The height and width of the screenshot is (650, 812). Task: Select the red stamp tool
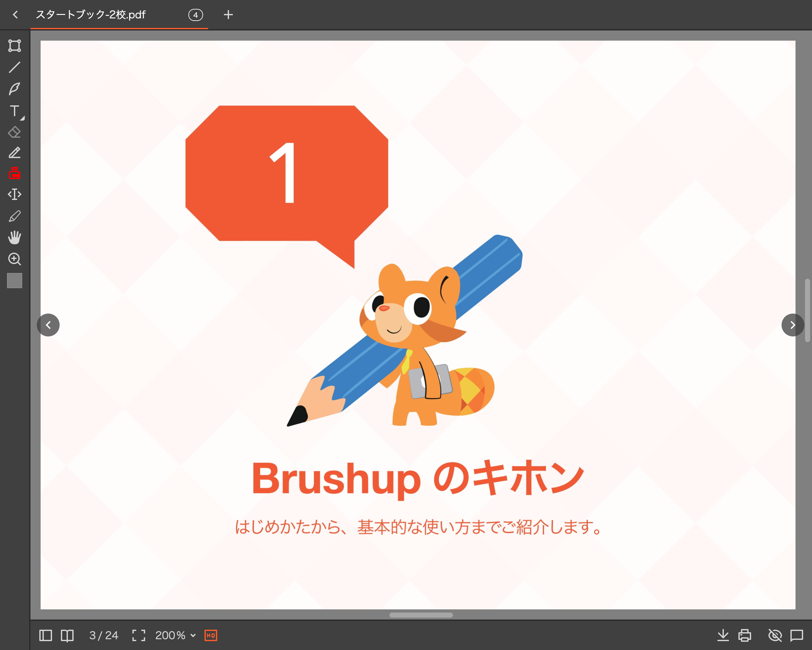point(15,173)
